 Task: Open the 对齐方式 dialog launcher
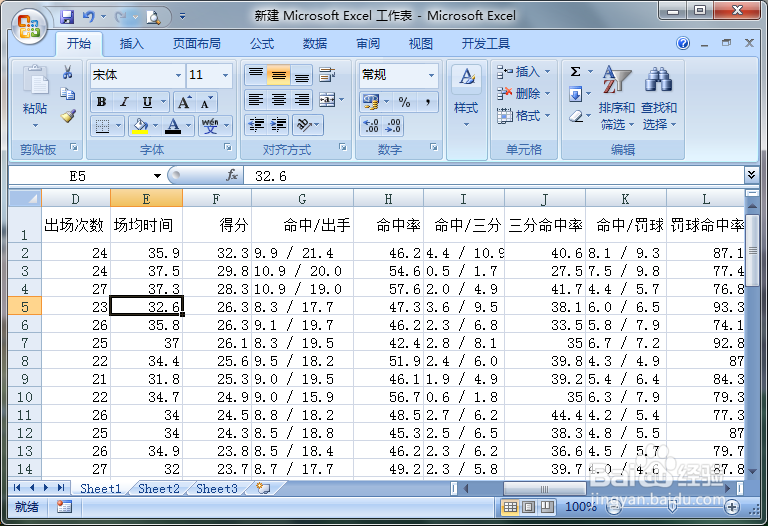343,147
